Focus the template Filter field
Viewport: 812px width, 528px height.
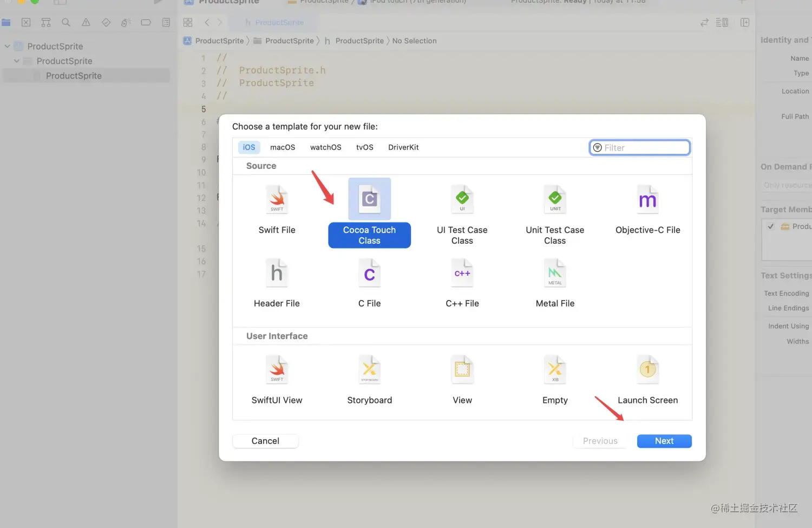click(639, 147)
